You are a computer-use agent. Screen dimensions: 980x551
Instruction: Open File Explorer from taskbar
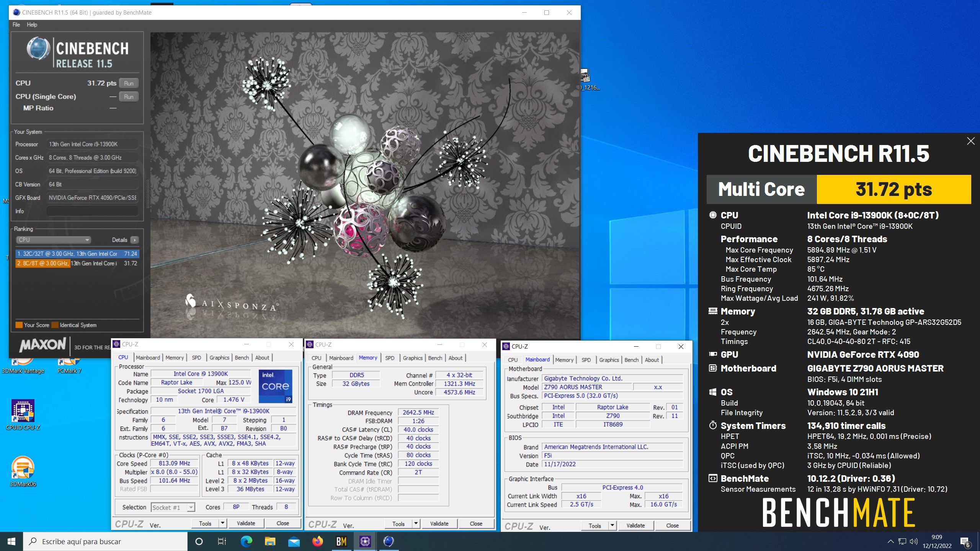coord(270,541)
